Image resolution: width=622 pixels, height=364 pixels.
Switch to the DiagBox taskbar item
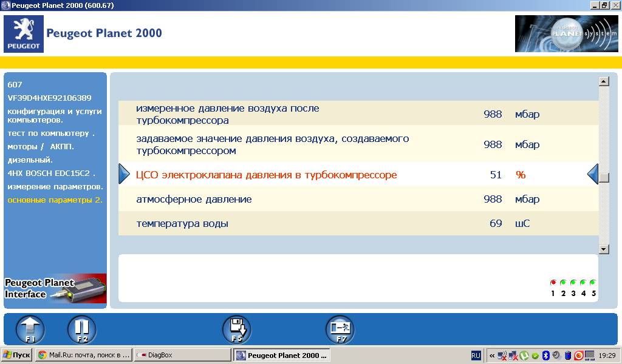point(182,356)
